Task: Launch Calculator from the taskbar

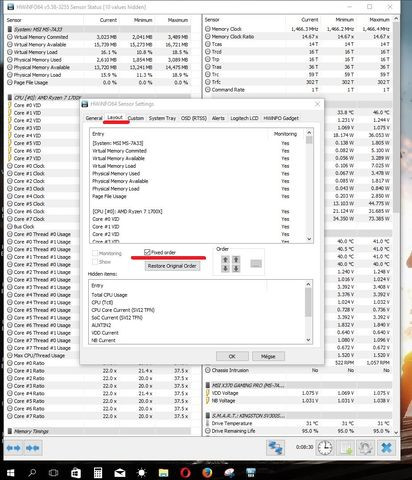Action: click(x=98, y=472)
